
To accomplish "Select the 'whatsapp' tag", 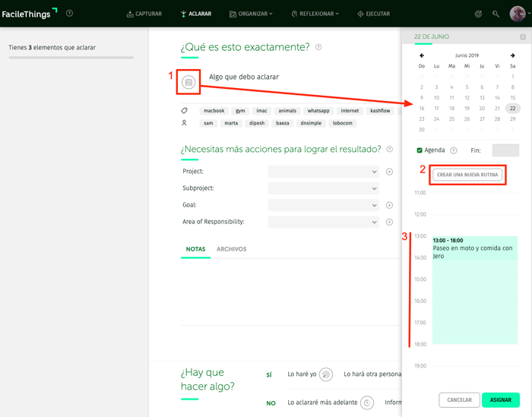I will pos(318,111).
